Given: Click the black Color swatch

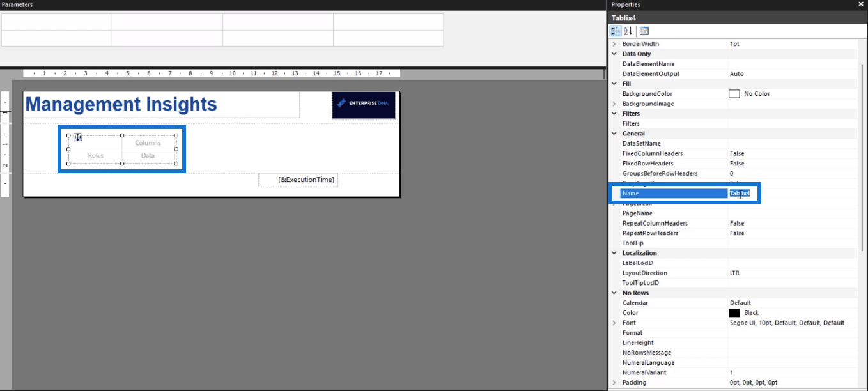Looking at the screenshot, I should pyautogui.click(x=734, y=313).
